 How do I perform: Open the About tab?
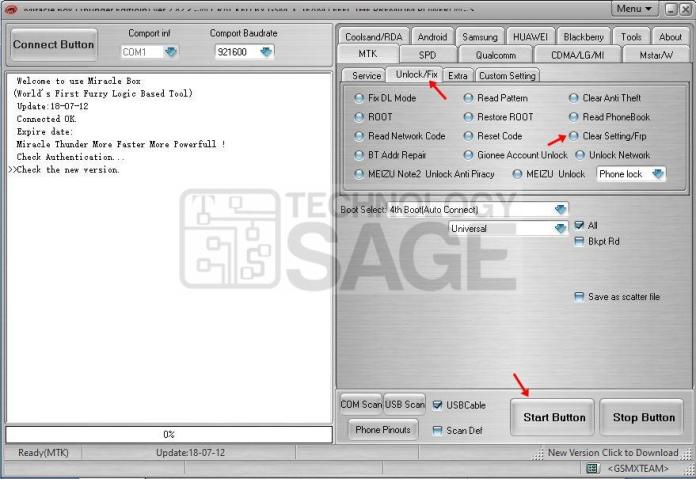(670, 37)
